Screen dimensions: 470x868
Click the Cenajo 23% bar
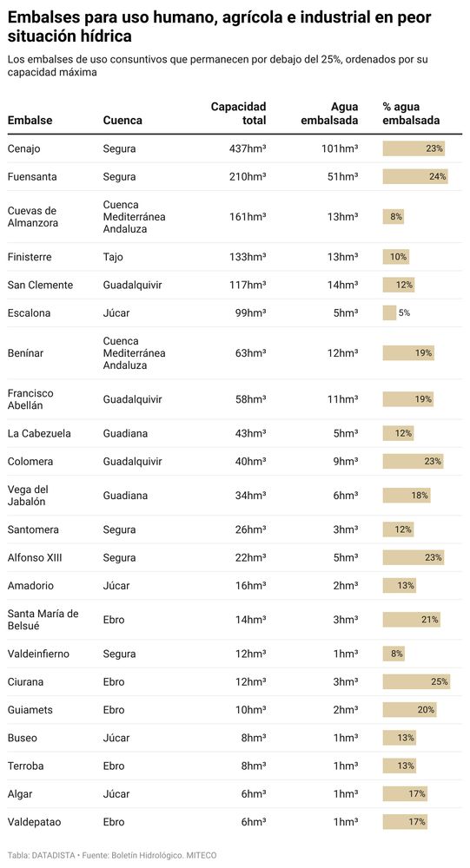pos(414,148)
